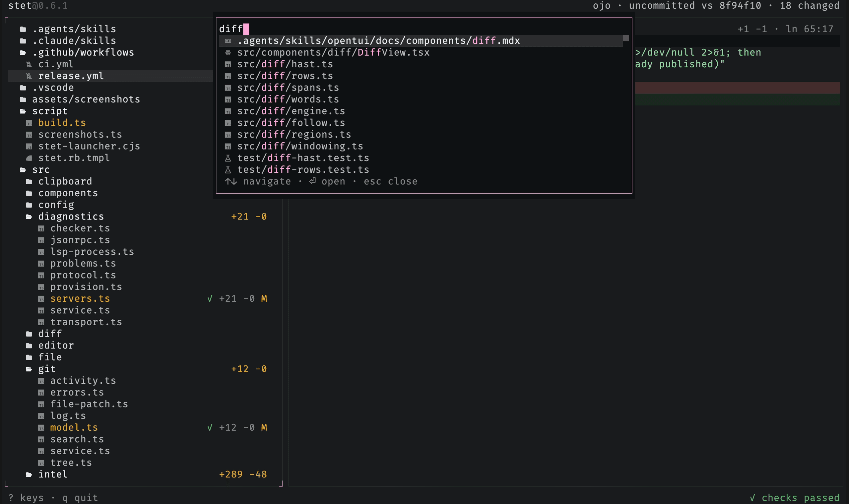Click TS icon of src/diff/rows.ts result
849x504 pixels.
point(228,76)
